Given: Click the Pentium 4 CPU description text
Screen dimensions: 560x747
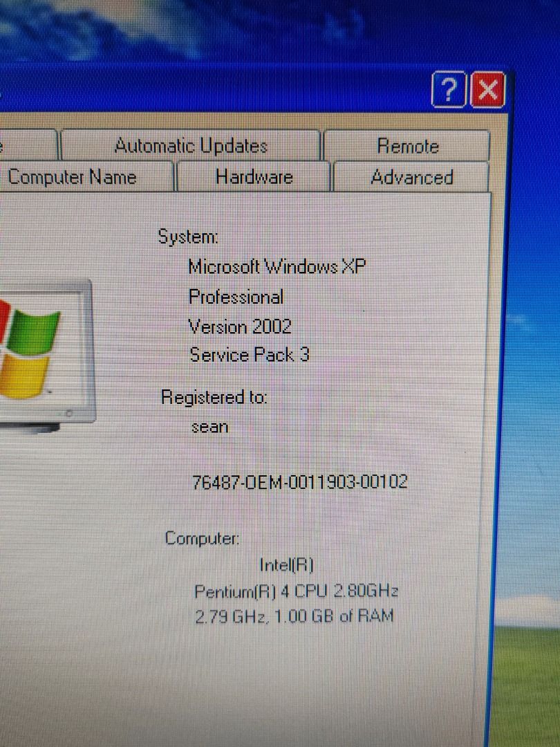Looking at the screenshot, I should coord(296,591).
